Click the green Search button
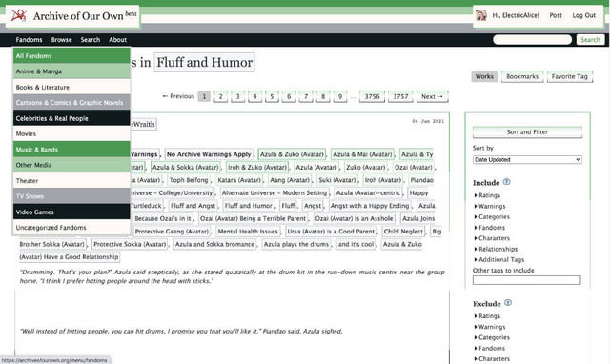The image size is (610, 364). pos(590,40)
